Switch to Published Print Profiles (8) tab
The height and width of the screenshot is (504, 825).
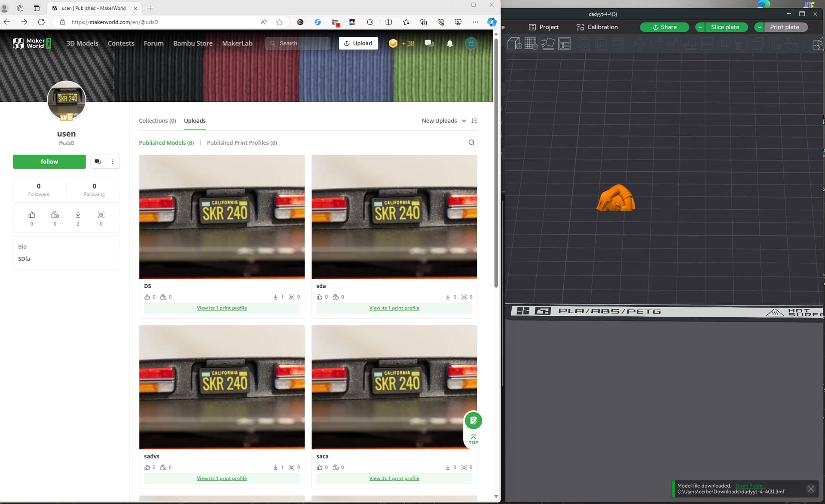pyautogui.click(x=242, y=143)
